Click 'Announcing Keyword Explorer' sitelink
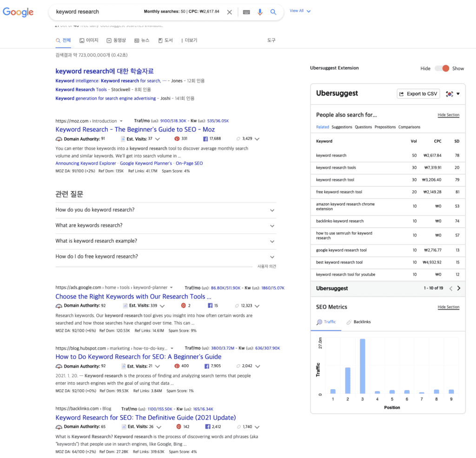Screen dimensions: 476x458 pyautogui.click(x=86, y=164)
